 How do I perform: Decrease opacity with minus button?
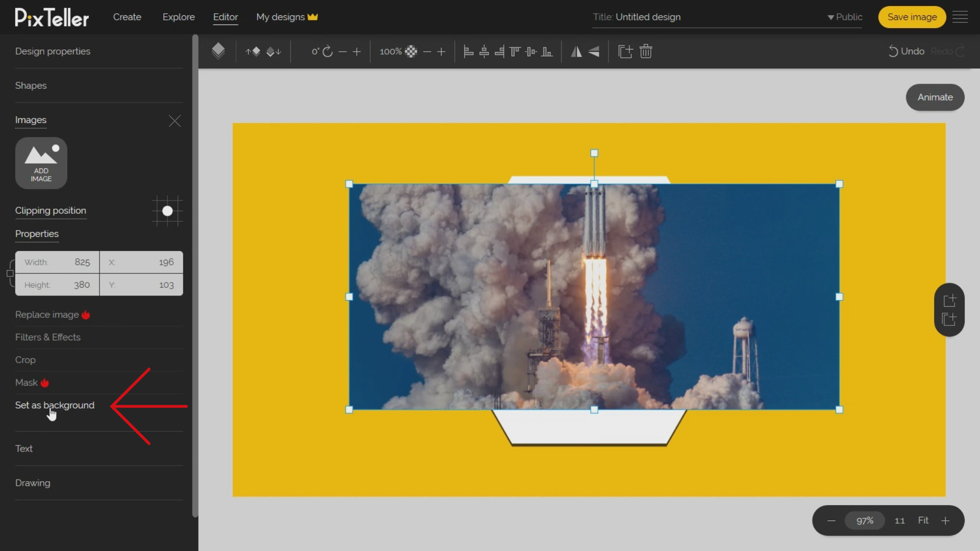(427, 52)
